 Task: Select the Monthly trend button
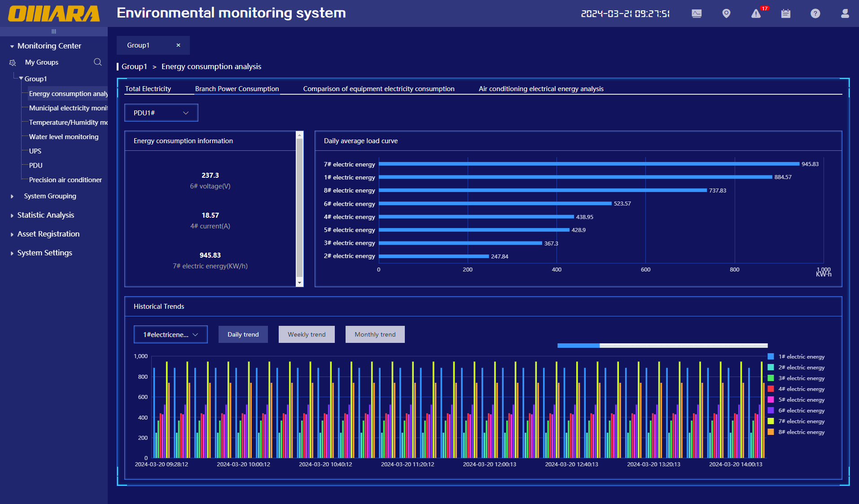[x=375, y=335]
